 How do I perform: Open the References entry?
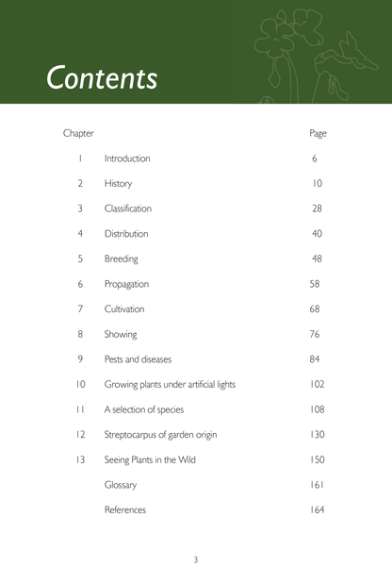click(x=125, y=510)
